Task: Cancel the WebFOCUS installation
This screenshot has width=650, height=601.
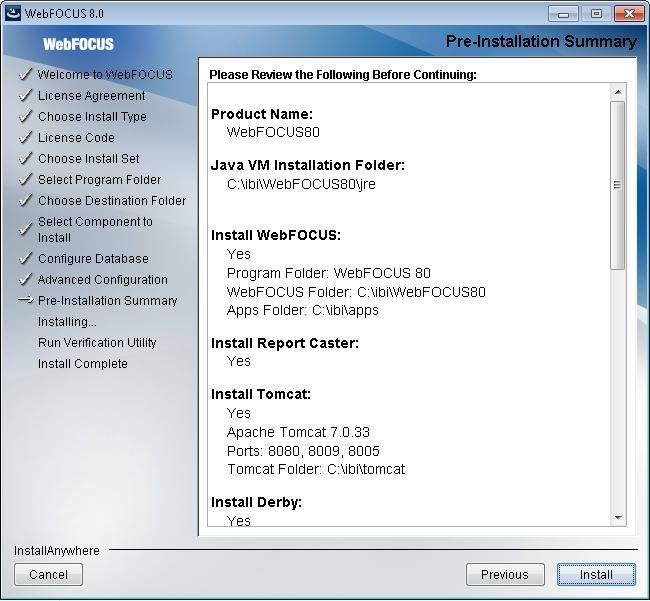Action: [x=48, y=574]
